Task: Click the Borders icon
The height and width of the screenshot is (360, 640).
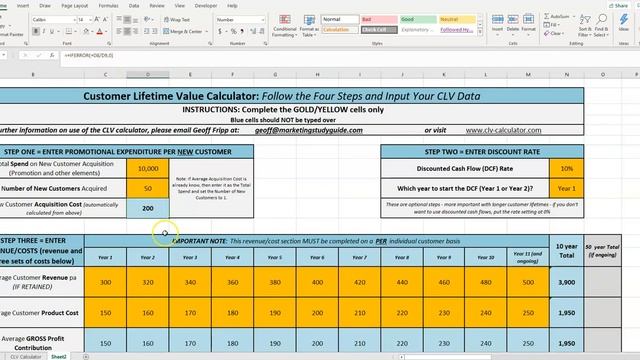Action: (68, 31)
